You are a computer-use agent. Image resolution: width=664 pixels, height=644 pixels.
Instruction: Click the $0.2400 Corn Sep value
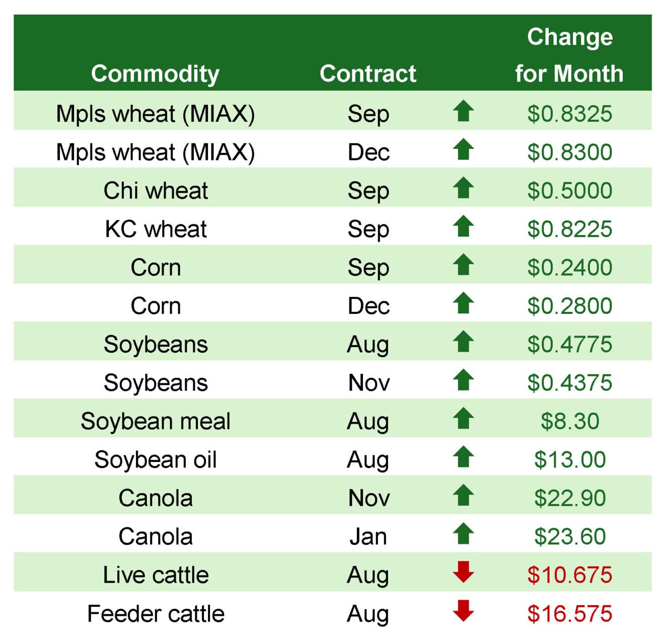tap(569, 268)
